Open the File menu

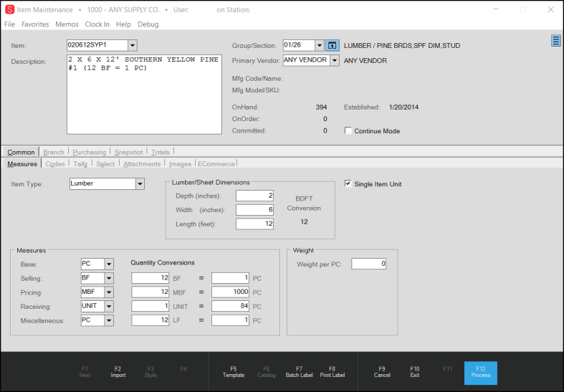[x=10, y=24]
